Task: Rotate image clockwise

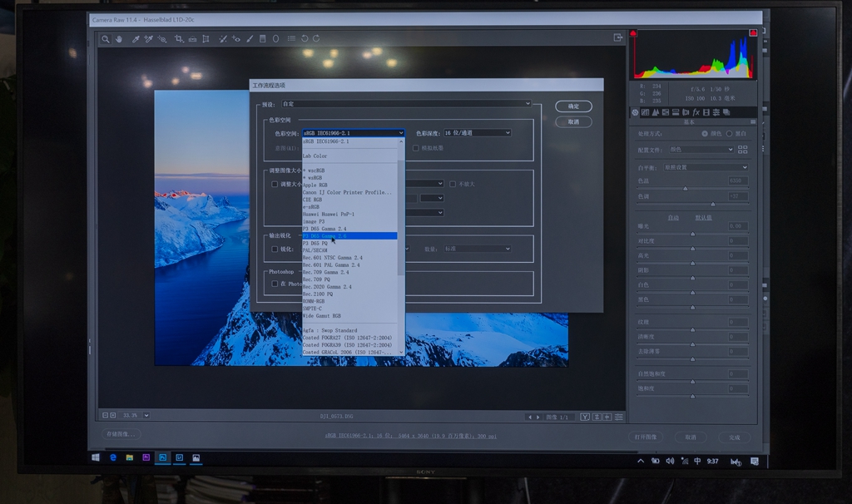Action: coord(316,38)
